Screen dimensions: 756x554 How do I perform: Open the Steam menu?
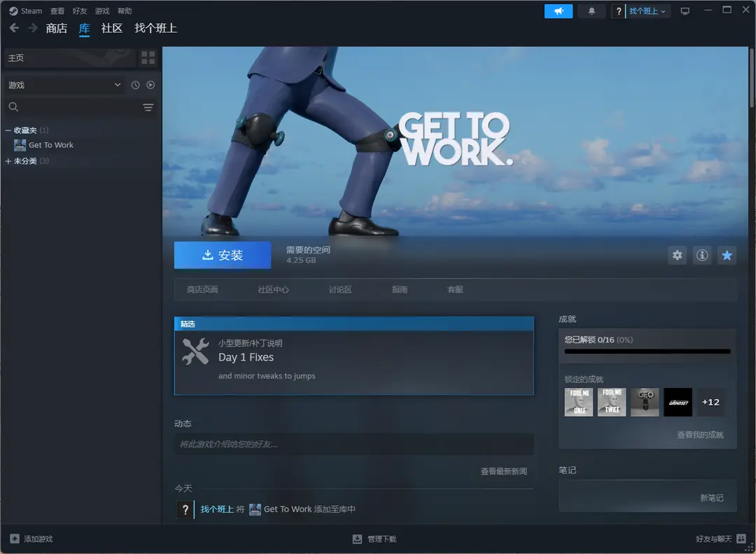[31, 11]
